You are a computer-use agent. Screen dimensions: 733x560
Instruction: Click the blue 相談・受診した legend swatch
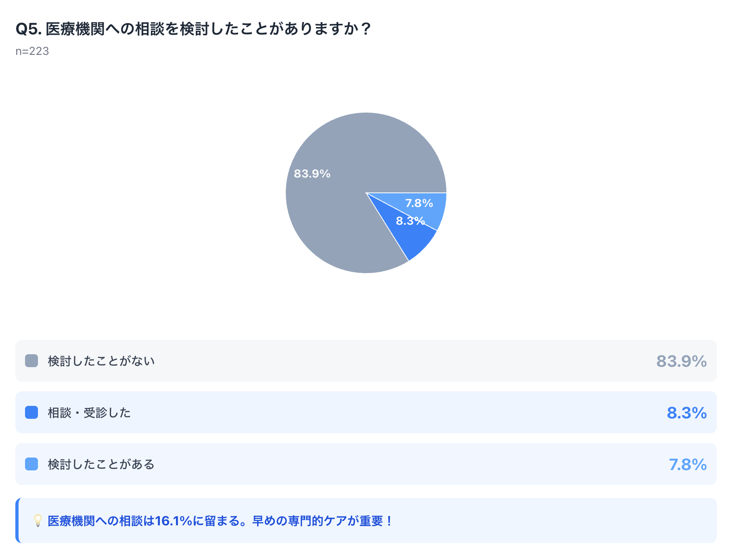31,412
